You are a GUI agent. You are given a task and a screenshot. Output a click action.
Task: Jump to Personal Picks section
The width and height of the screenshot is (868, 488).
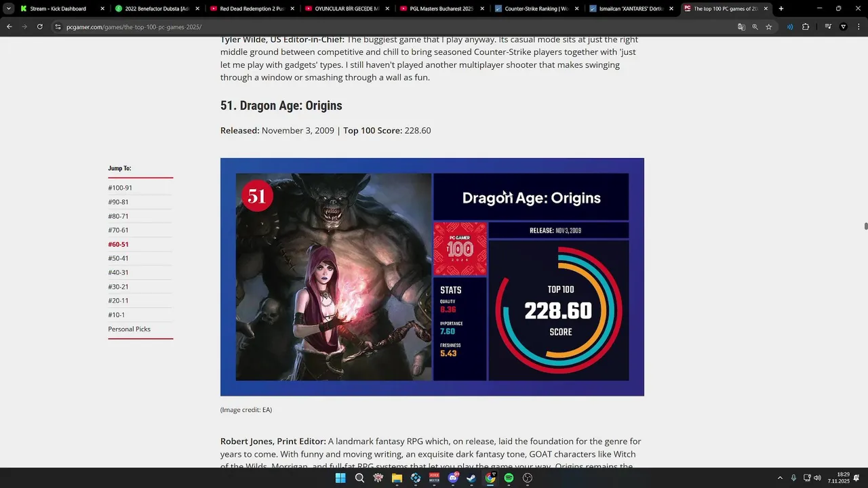[129, 329]
